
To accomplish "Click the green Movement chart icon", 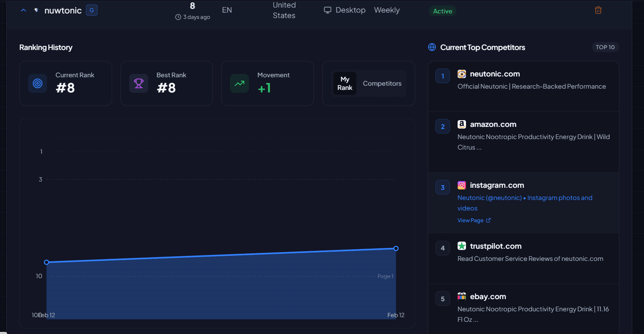I will (x=239, y=83).
